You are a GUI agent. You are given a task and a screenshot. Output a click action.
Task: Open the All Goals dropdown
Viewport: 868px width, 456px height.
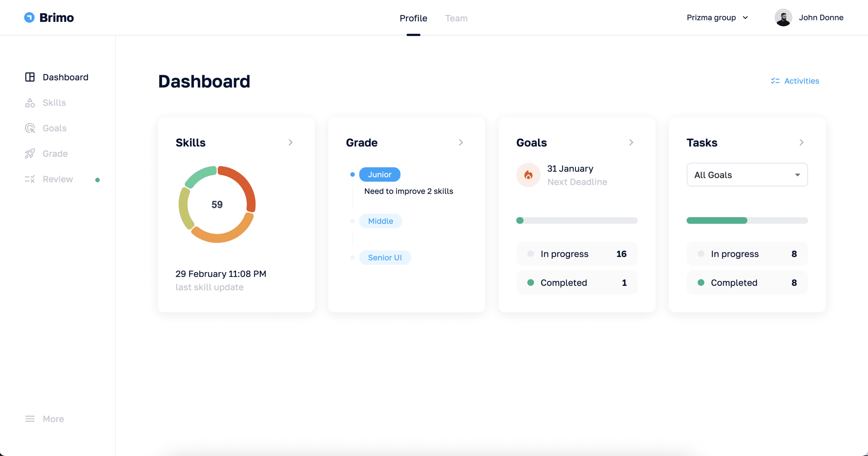pyautogui.click(x=746, y=175)
